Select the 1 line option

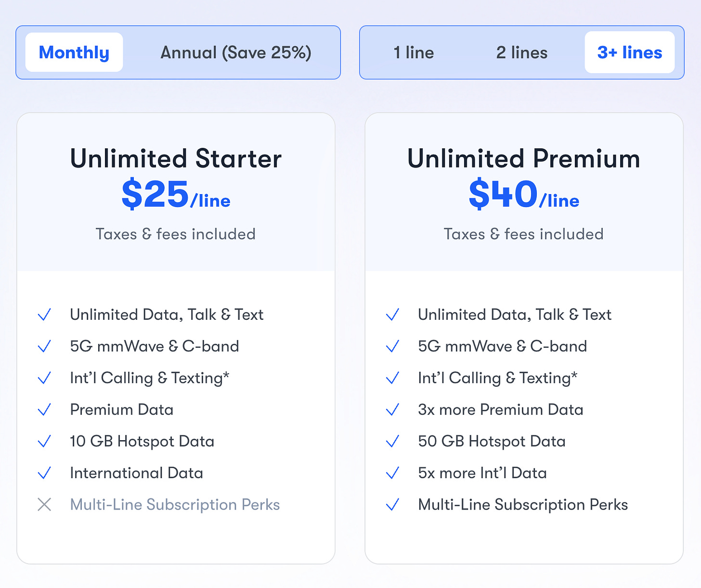click(414, 53)
